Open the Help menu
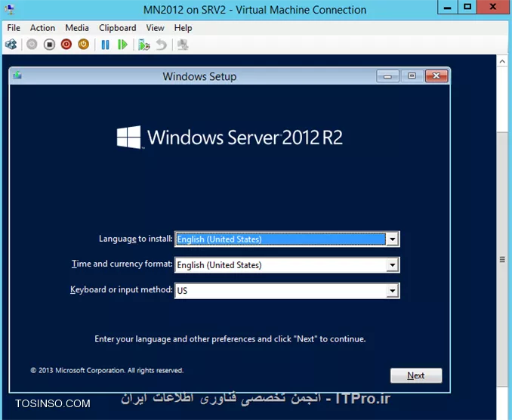The height and width of the screenshot is (420, 512). tap(183, 28)
